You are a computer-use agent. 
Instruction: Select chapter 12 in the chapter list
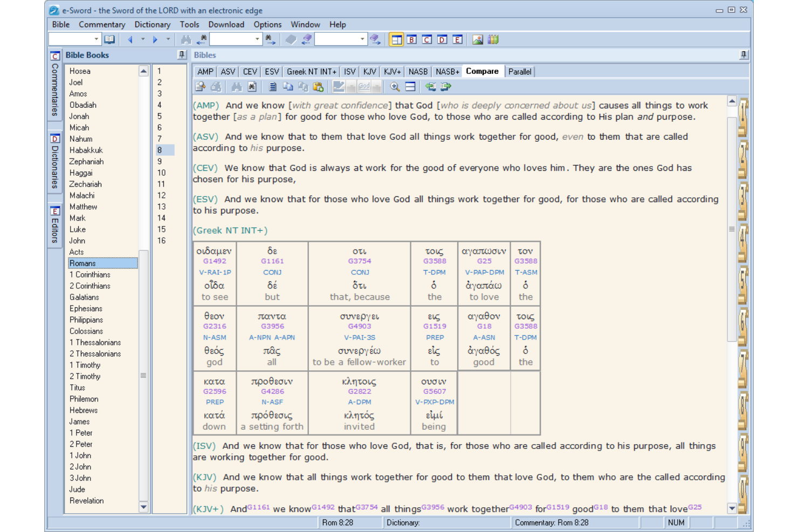coord(161,196)
